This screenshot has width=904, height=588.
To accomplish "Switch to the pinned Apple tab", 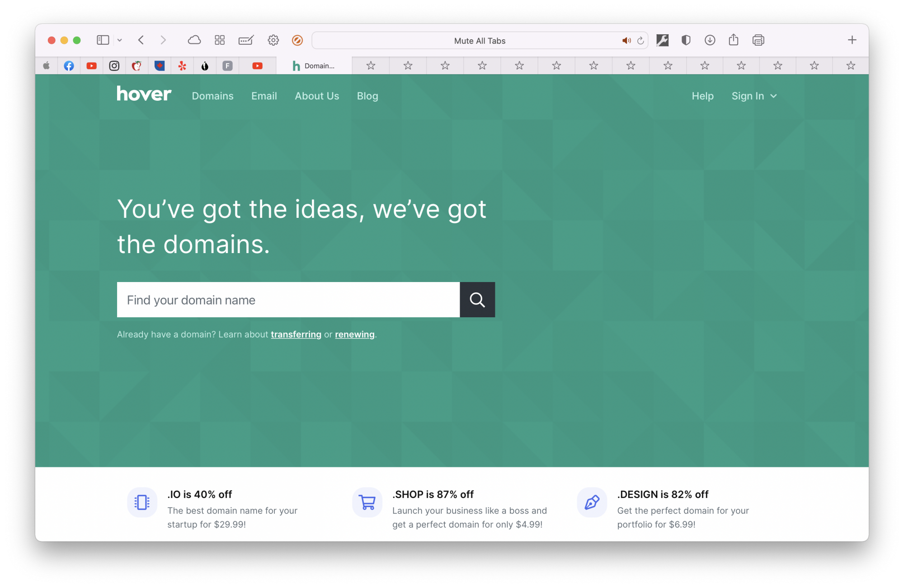I will point(47,66).
